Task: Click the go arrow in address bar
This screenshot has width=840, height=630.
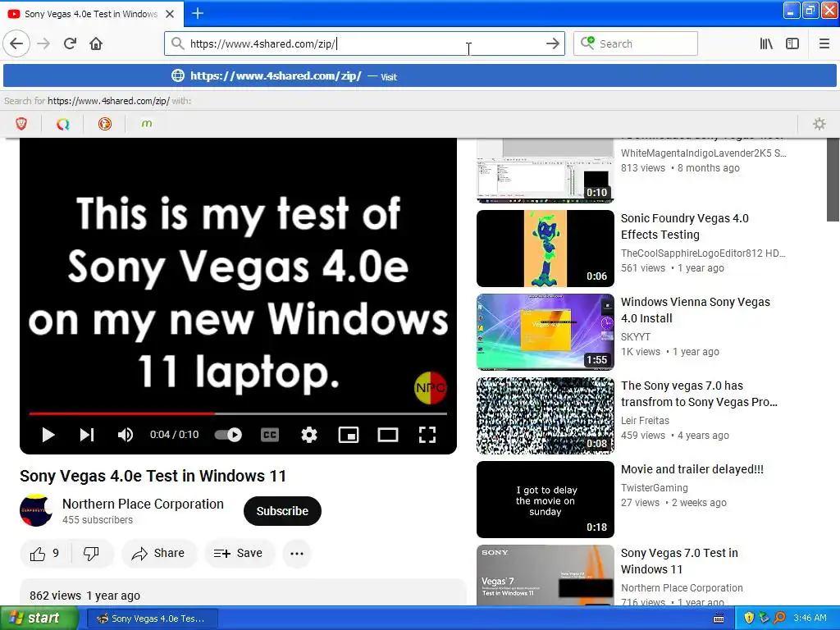Action: [552, 43]
